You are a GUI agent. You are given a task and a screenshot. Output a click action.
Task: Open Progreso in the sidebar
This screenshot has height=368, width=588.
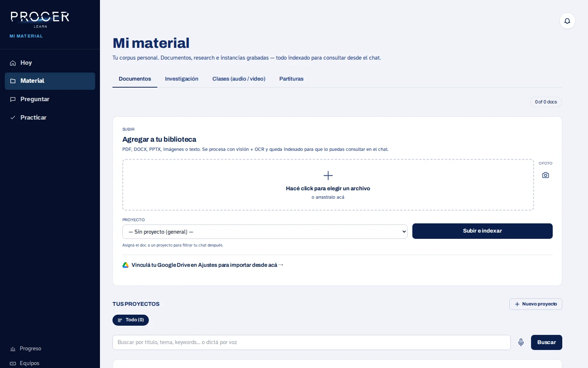50,349
